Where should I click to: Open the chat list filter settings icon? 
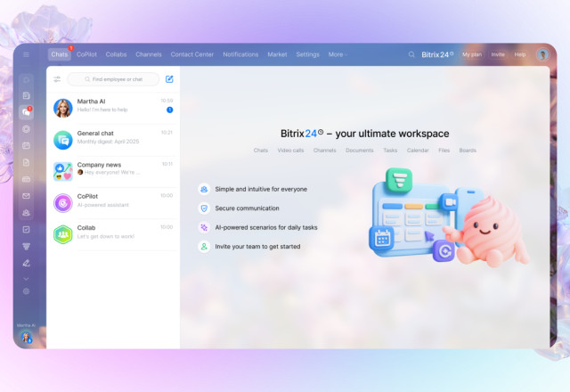[x=57, y=79]
